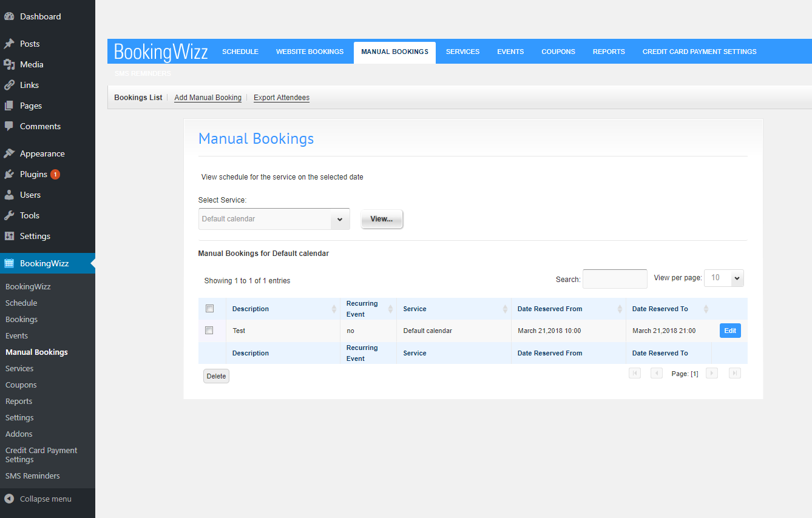Focus the Search input field
This screenshot has width=812, height=518.
coord(615,279)
